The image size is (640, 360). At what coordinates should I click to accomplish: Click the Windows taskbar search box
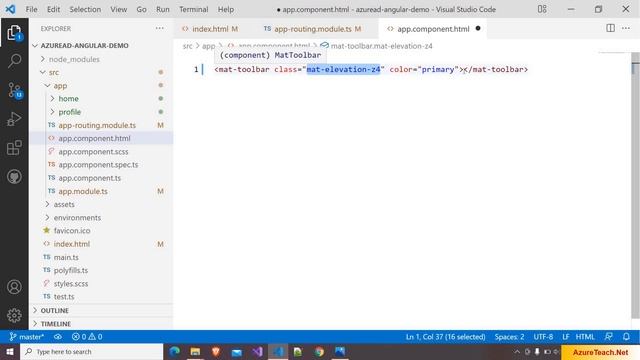[x=92, y=351]
